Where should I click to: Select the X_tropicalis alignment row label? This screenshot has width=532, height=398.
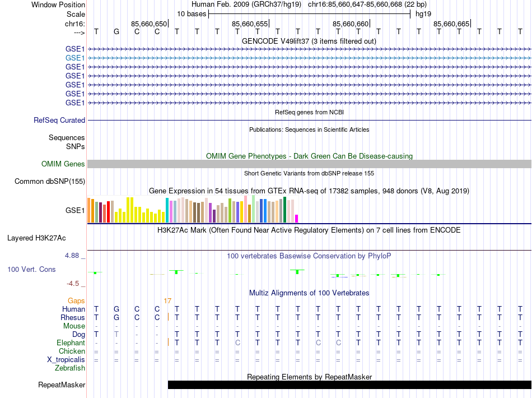(x=66, y=359)
